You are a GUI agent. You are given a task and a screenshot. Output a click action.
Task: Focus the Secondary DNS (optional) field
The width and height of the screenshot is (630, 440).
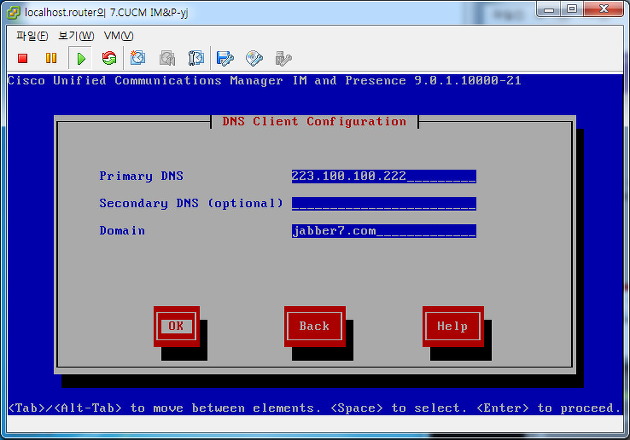(384, 203)
